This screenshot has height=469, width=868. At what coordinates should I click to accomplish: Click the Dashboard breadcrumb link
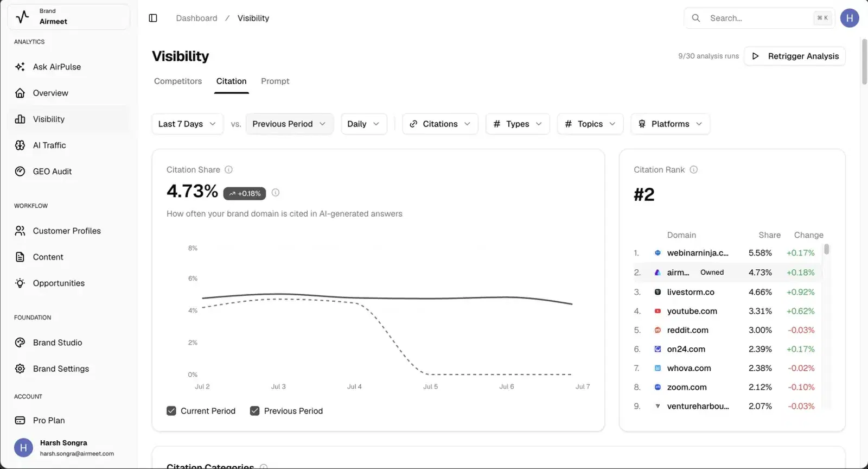(196, 18)
